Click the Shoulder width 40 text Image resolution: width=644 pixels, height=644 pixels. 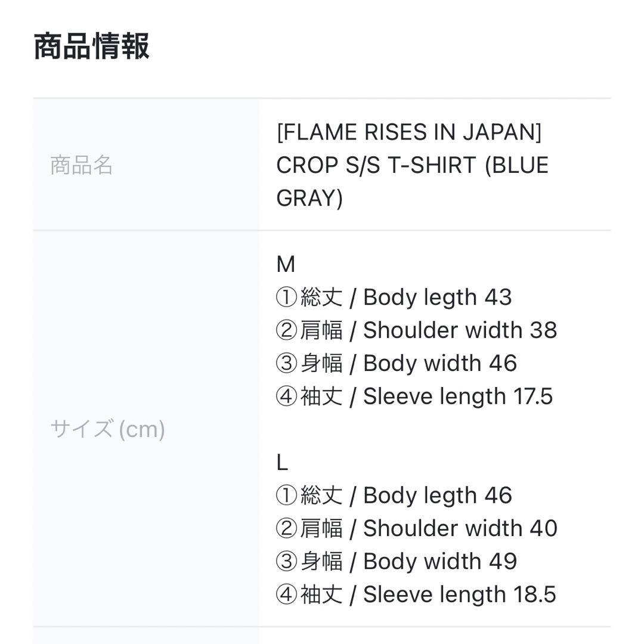click(x=460, y=528)
